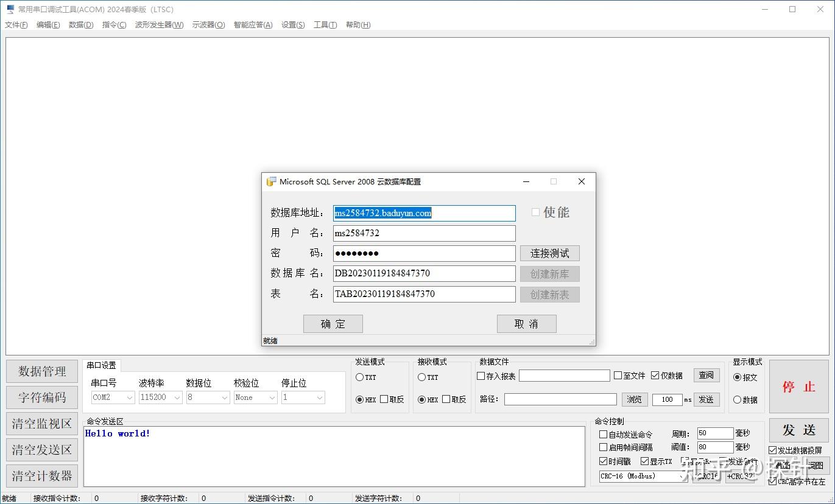The height and width of the screenshot is (504, 835).
Task: Select the 串口设置 tab
Action: pyautogui.click(x=101, y=366)
